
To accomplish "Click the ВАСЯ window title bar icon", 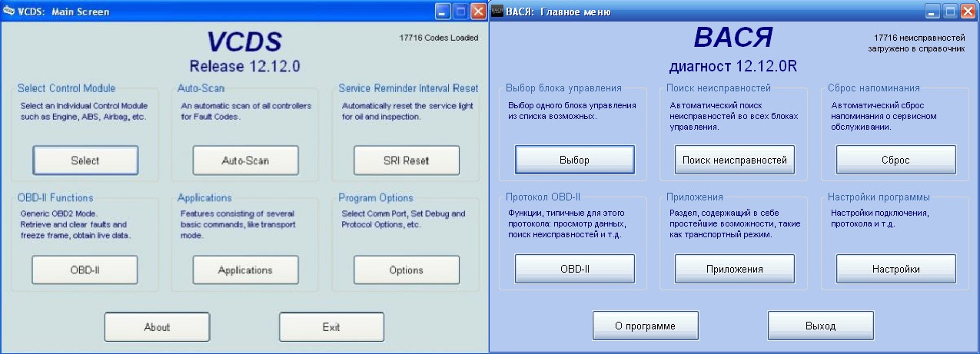I will 497,12.
